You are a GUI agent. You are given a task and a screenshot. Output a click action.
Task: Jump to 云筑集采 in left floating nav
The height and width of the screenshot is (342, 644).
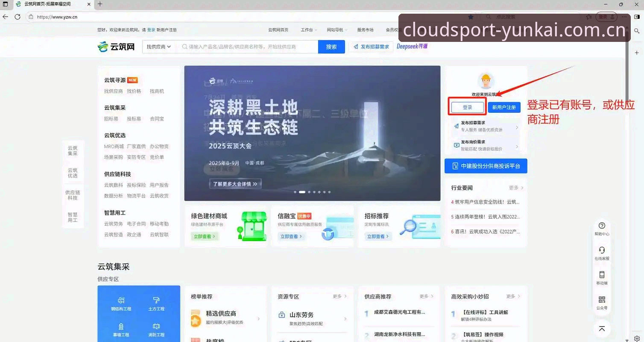[x=73, y=150]
